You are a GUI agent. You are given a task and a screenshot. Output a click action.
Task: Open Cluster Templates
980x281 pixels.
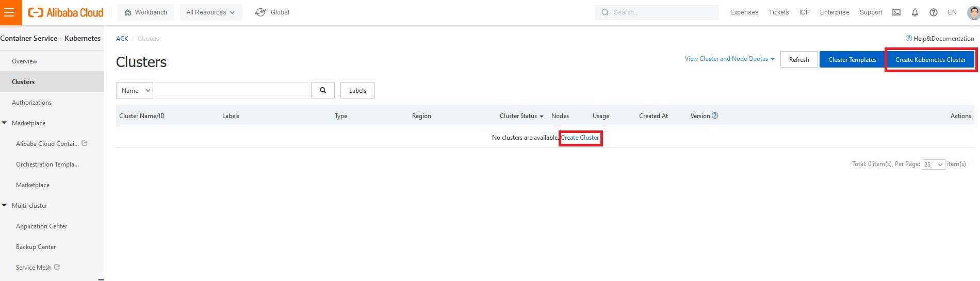coord(852,60)
